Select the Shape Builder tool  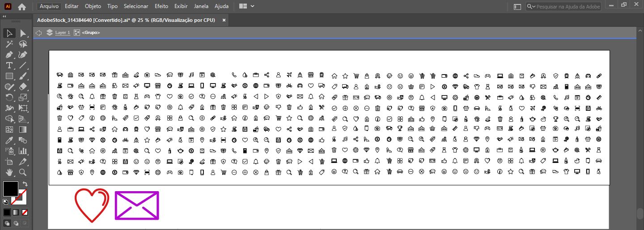(x=9, y=119)
